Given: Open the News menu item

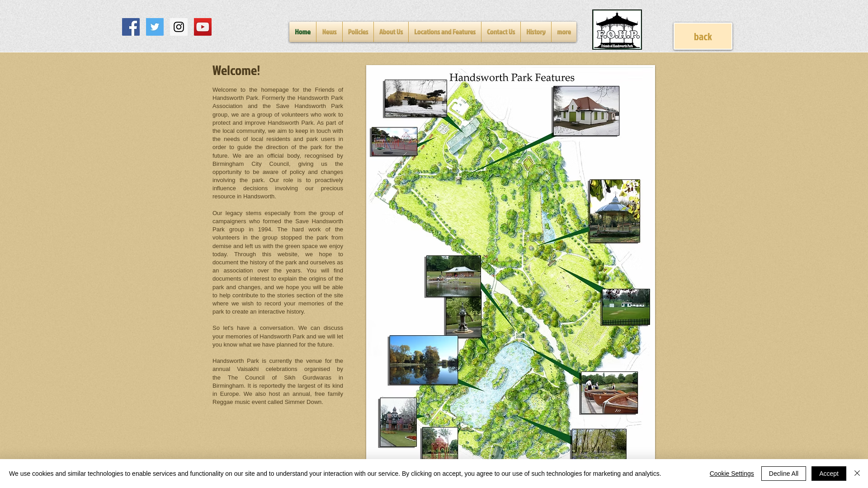Looking at the screenshot, I should click(329, 32).
